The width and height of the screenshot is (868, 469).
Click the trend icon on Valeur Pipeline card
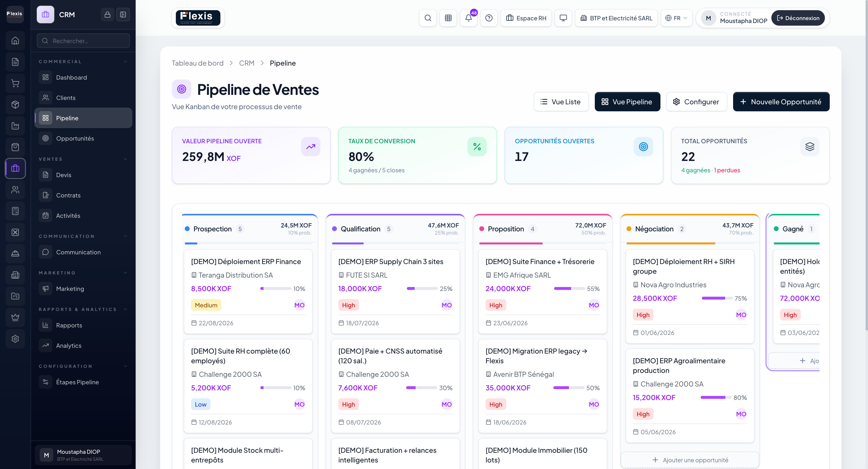pyautogui.click(x=311, y=147)
